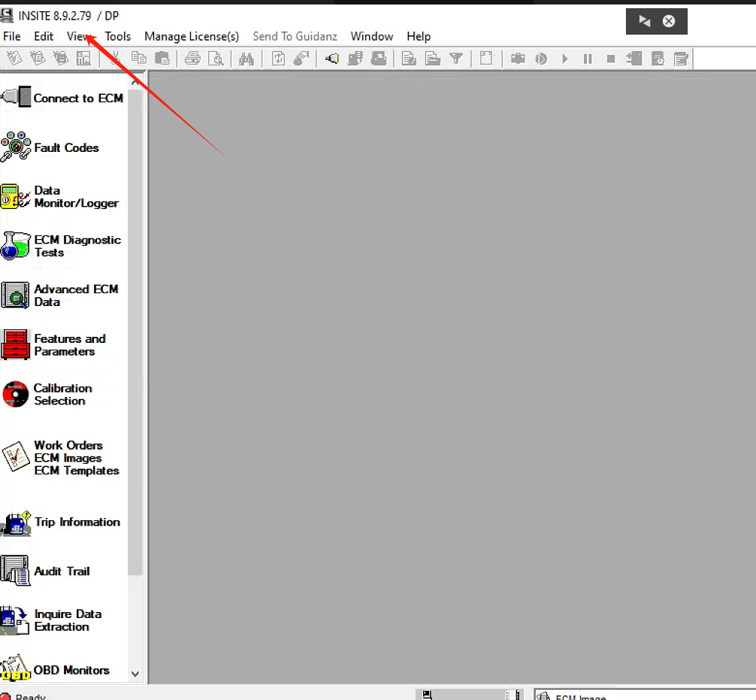Screen dimensions: 756x700
Task: Open OBD Monitors
Action: 55,669
